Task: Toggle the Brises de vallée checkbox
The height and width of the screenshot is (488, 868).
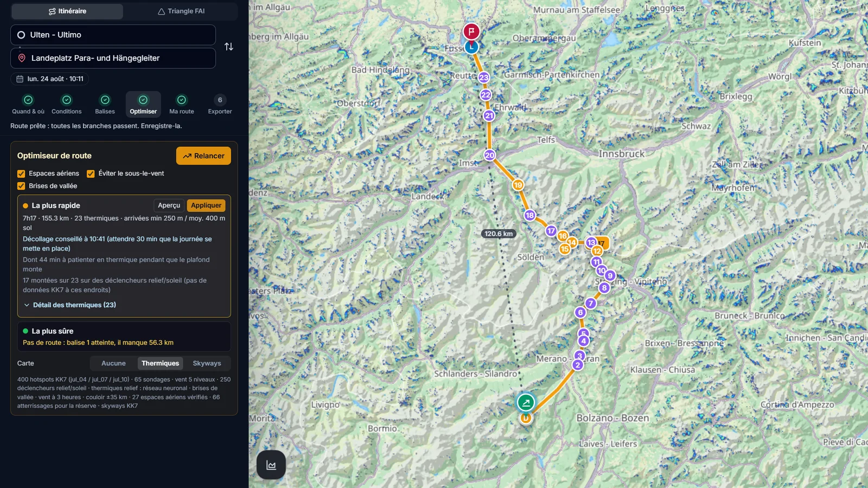Action: coord(21,186)
